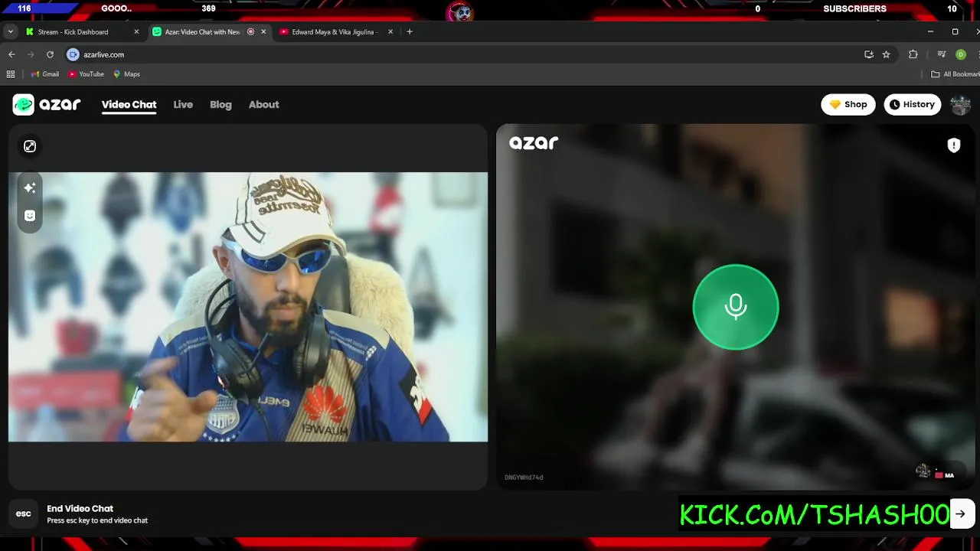Viewport: 980px width, 551px height.
Task: Click the esc key icon to end chat
Action: point(24,514)
